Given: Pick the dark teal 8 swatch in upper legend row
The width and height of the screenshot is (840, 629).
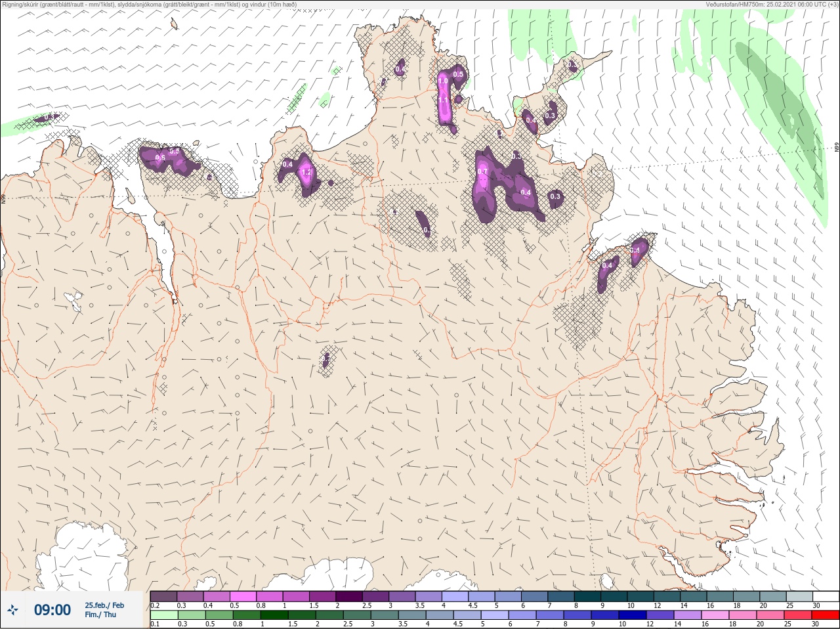Looking at the screenshot, I should click(x=587, y=596).
